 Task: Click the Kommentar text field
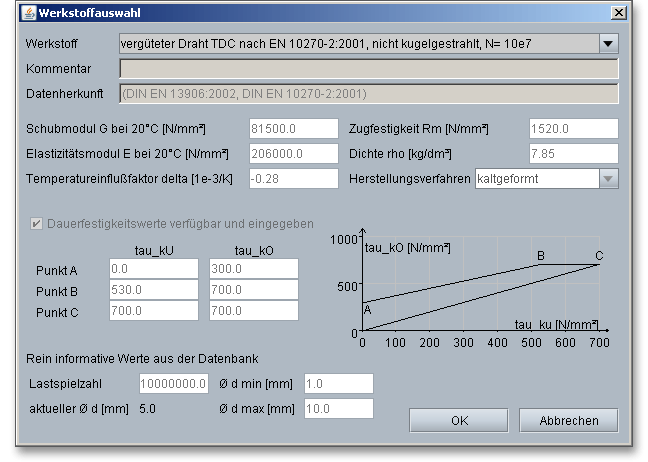coord(368,69)
